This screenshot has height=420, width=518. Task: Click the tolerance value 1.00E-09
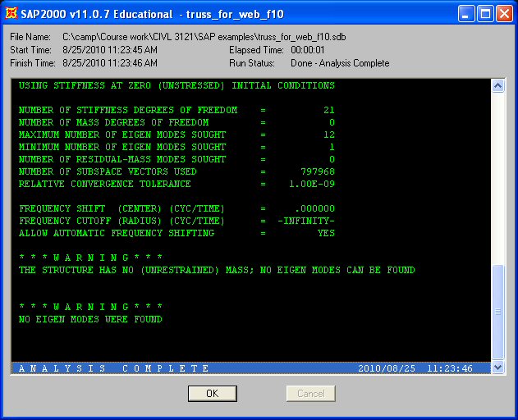pos(312,184)
